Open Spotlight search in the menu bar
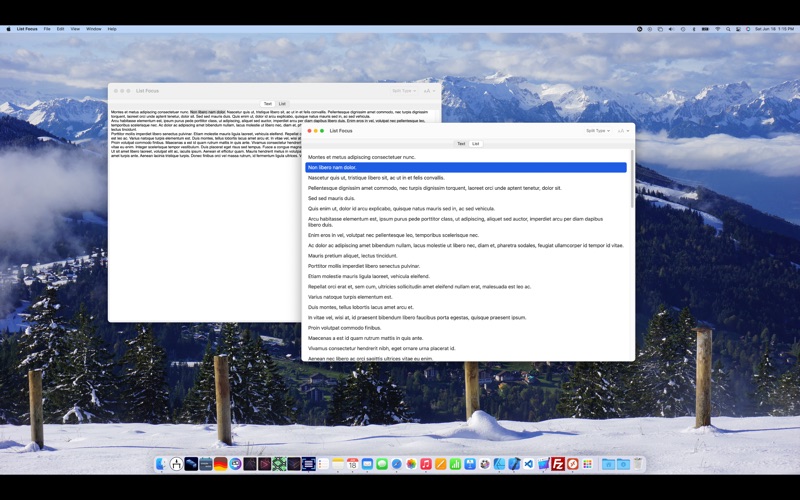The width and height of the screenshot is (800, 500). [728, 29]
